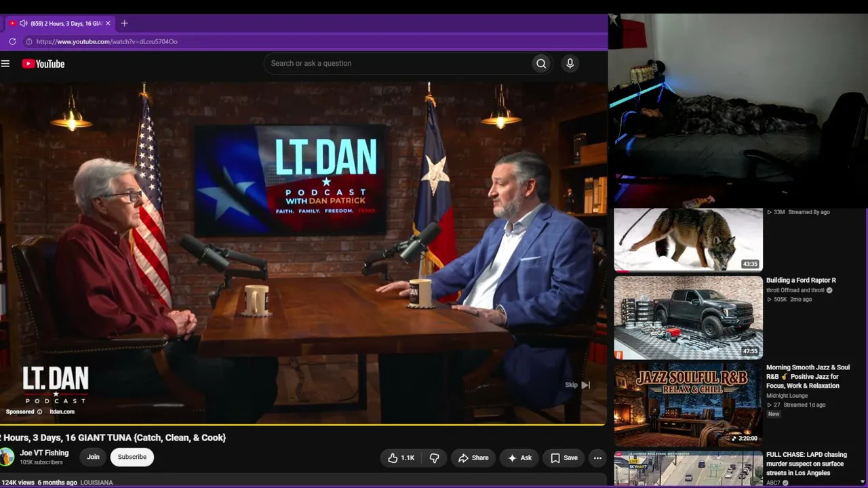Open more actions three-dot menu
This screenshot has width=868, height=488.
pos(597,458)
